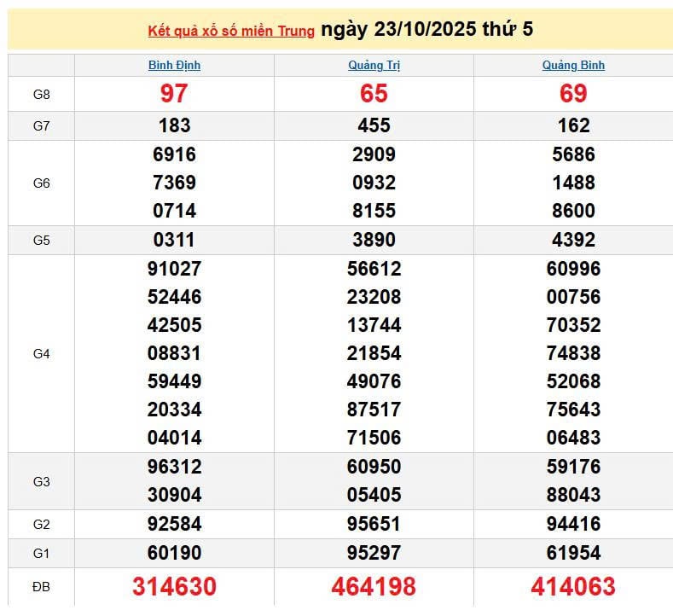Viewport: 673px width, 616px height.
Task: Select Quảng Trị special prize 464198
Action: (x=374, y=587)
